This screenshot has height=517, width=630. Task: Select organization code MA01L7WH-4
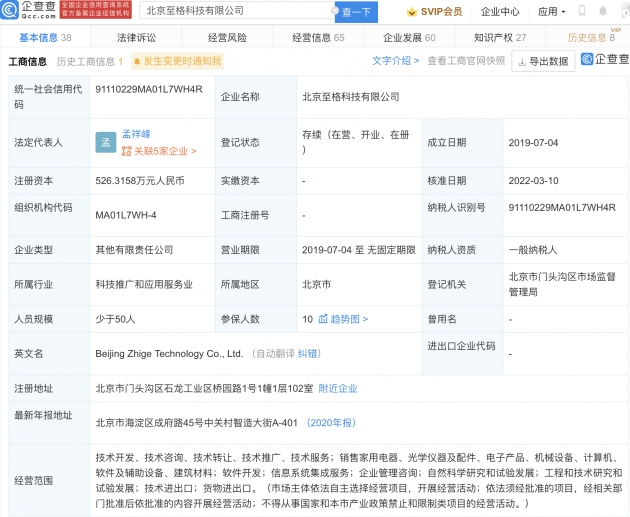[x=126, y=215]
